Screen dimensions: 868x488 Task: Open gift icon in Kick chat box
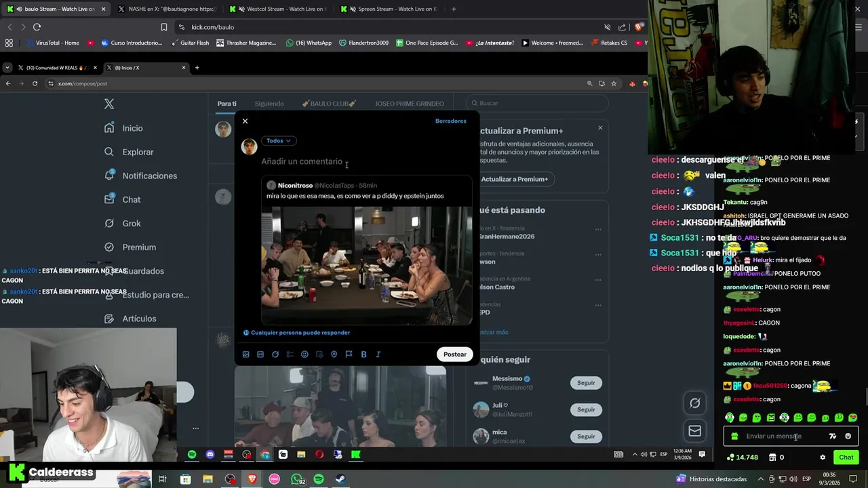734,436
